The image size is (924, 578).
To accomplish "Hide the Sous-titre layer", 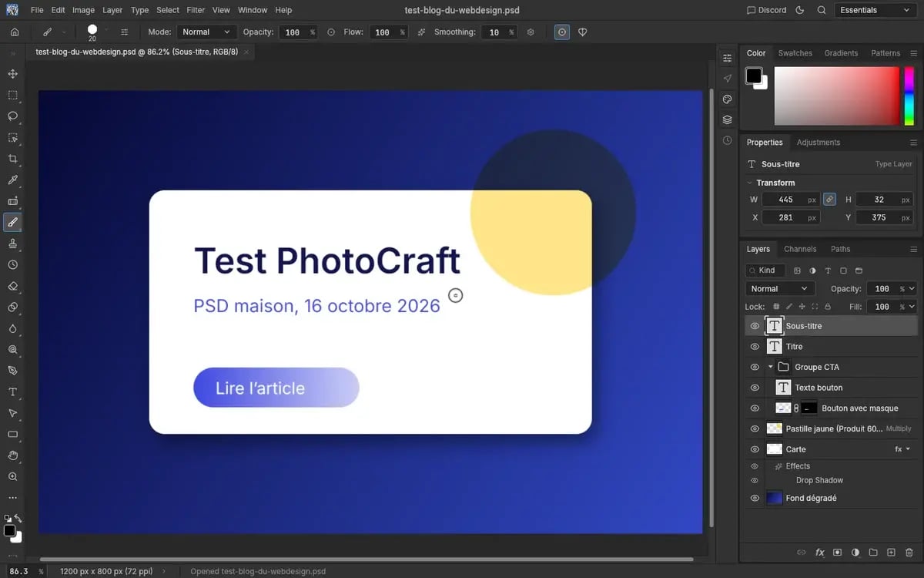I will click(755, 326).
